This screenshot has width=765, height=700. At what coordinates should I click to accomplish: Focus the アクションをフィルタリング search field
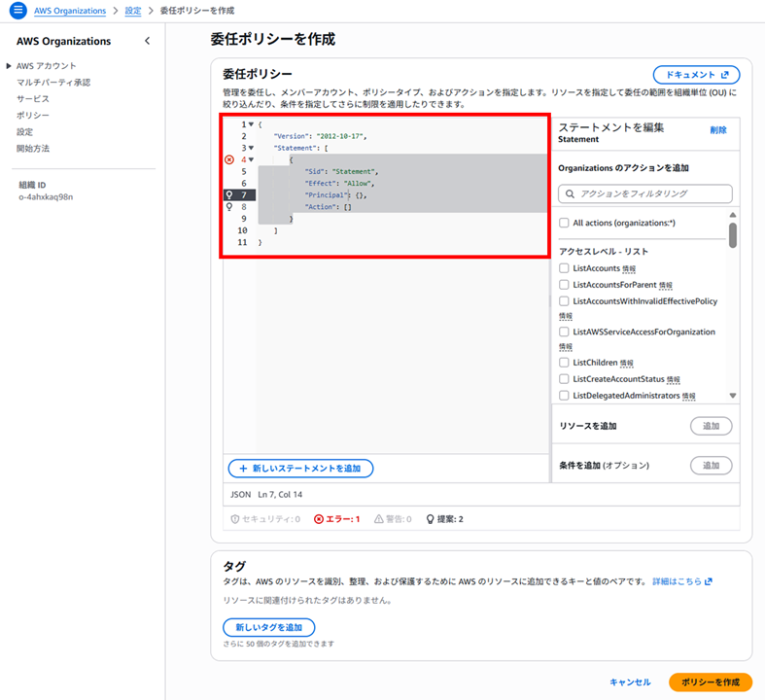[x=645, y=193]
